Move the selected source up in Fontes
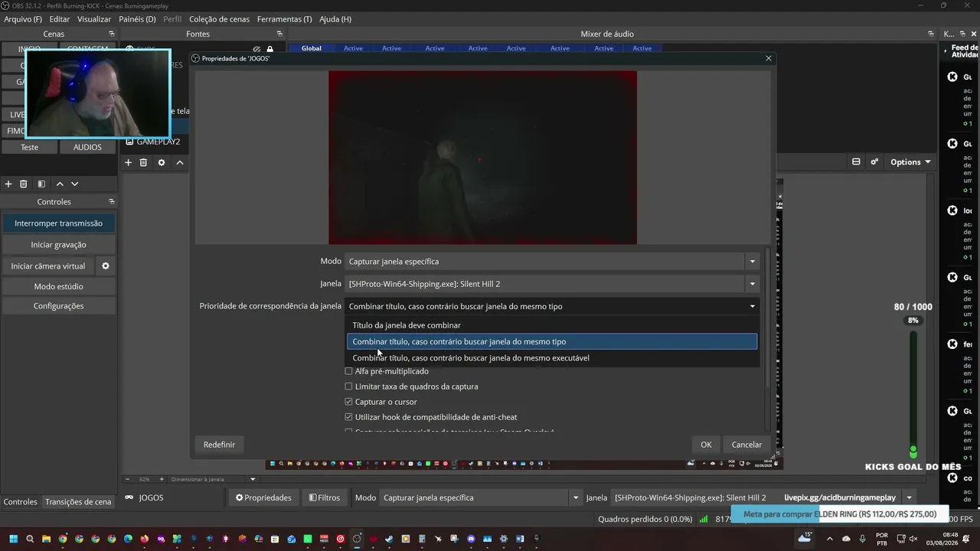 180,162
